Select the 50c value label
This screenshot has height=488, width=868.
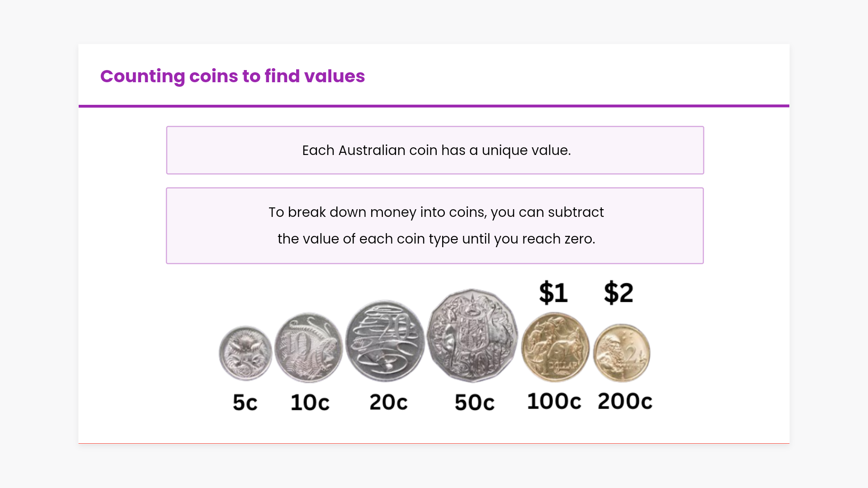tap(474, 402)
